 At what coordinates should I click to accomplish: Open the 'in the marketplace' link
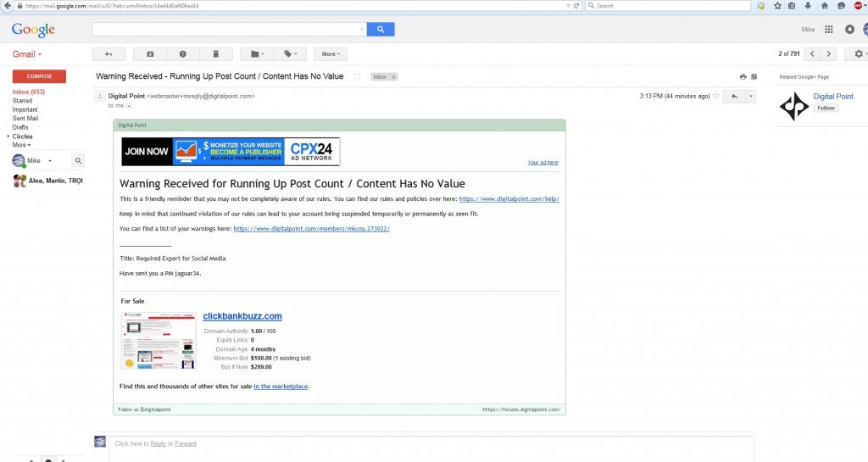click(x=281, y=387)
